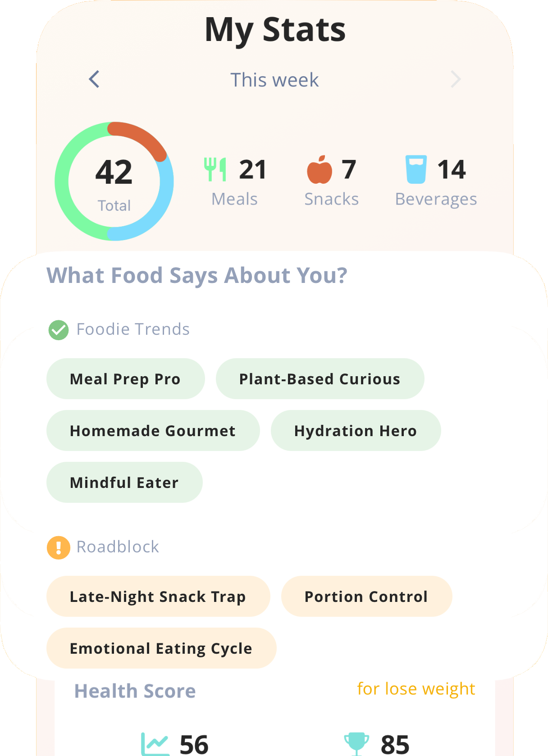Viewport: 548px width, 756px height.
Task: Click the 'for lose weight' link
Action: point(416,689)
